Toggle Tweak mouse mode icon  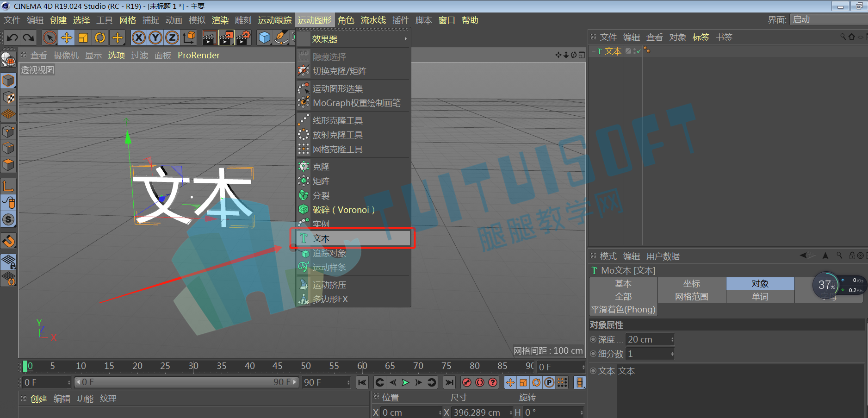tap(8, 202)
